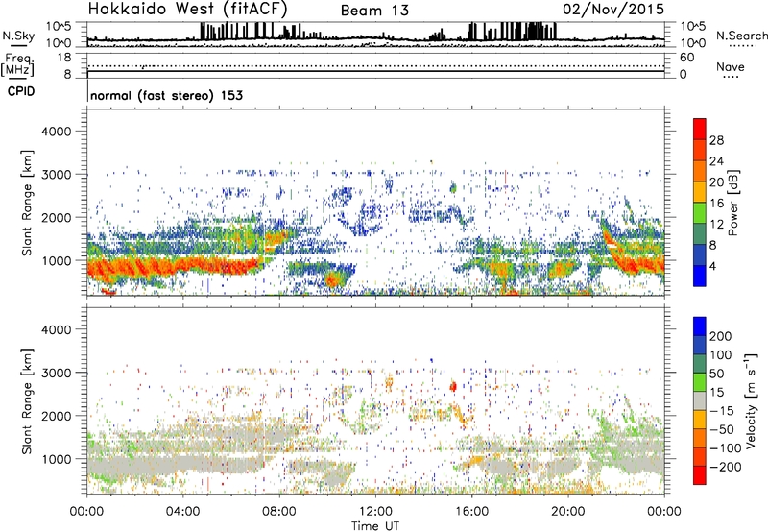Click the 'Power [dB]' colorbar title

pos(733,203)
